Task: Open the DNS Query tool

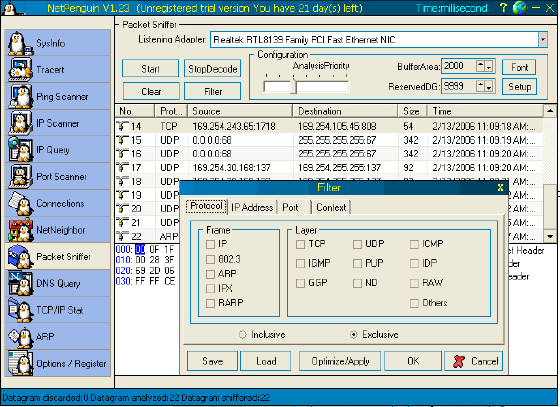Action: (x=58, y=283)
